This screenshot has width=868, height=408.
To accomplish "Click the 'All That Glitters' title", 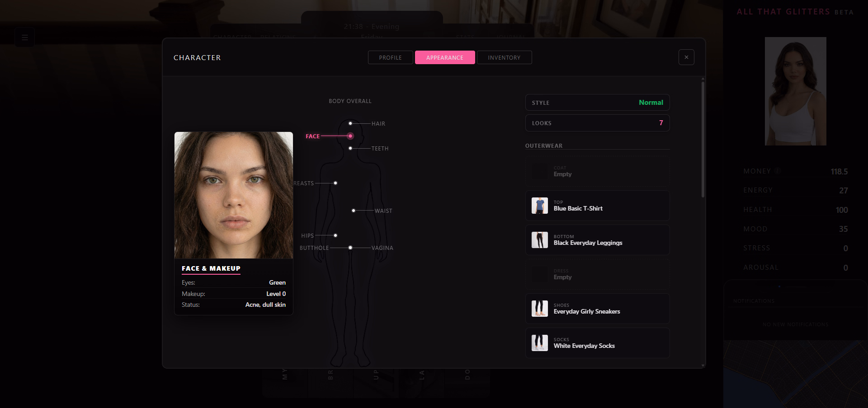I will coord(783,12).
